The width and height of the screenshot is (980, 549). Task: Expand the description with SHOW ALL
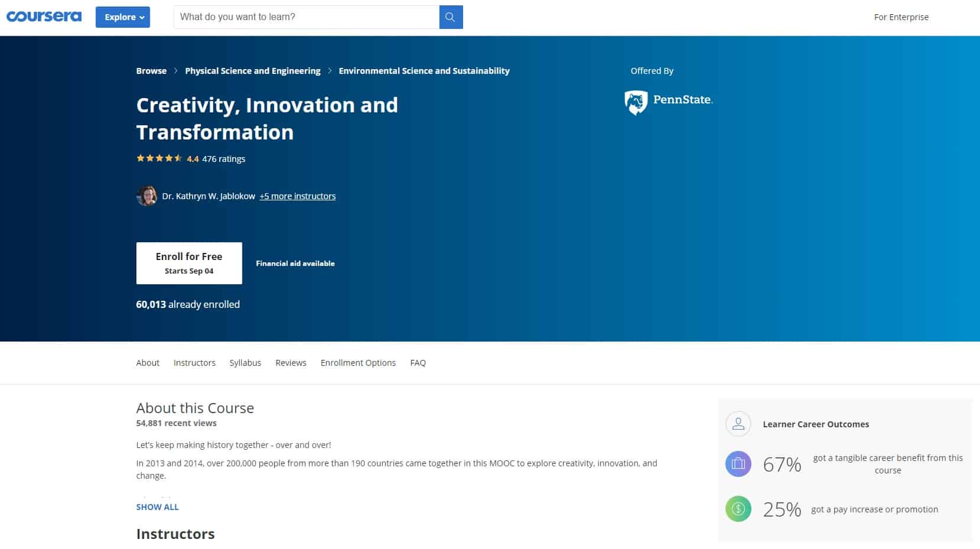click(157, 507)
